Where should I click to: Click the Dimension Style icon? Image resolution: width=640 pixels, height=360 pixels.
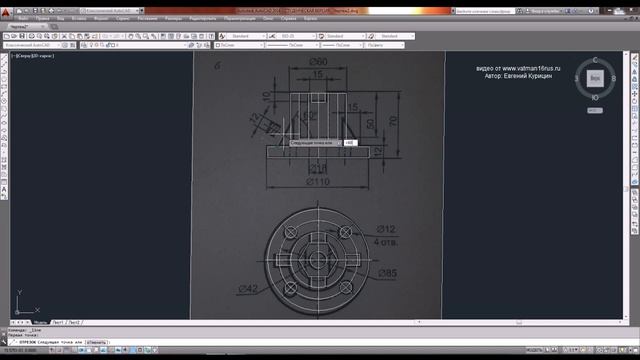272,36
